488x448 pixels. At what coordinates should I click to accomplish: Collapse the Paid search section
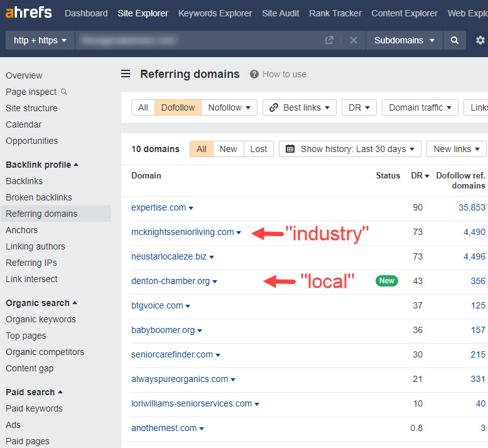[x=35, y=392]
